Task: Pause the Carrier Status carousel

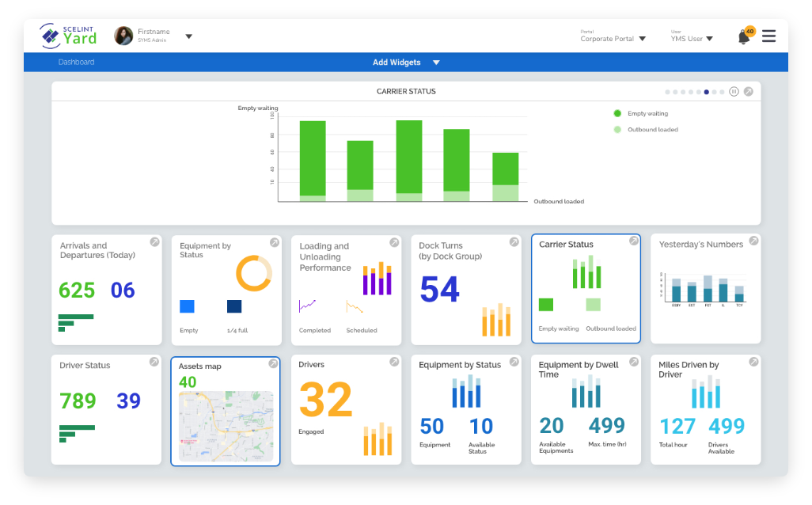Action: tap(734, 92)
